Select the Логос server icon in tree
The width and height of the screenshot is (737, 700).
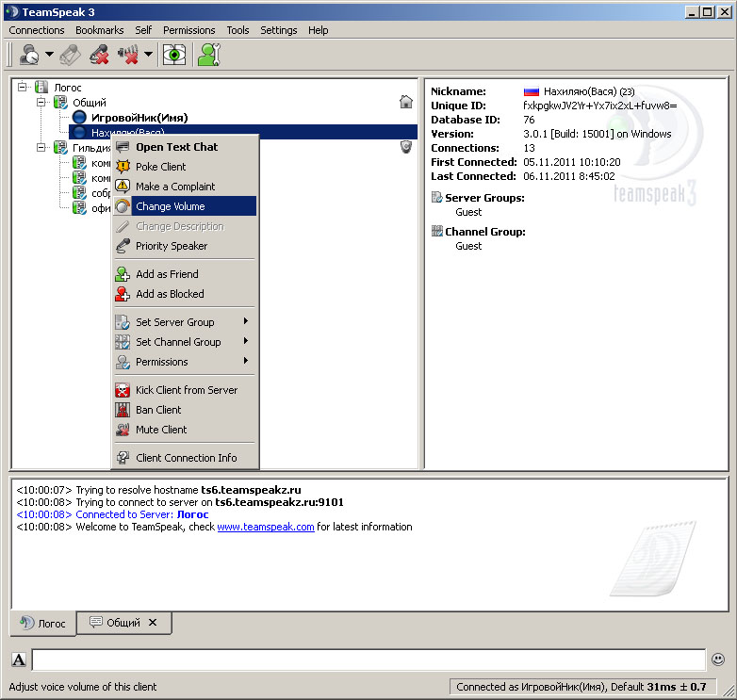pos(41,87)
